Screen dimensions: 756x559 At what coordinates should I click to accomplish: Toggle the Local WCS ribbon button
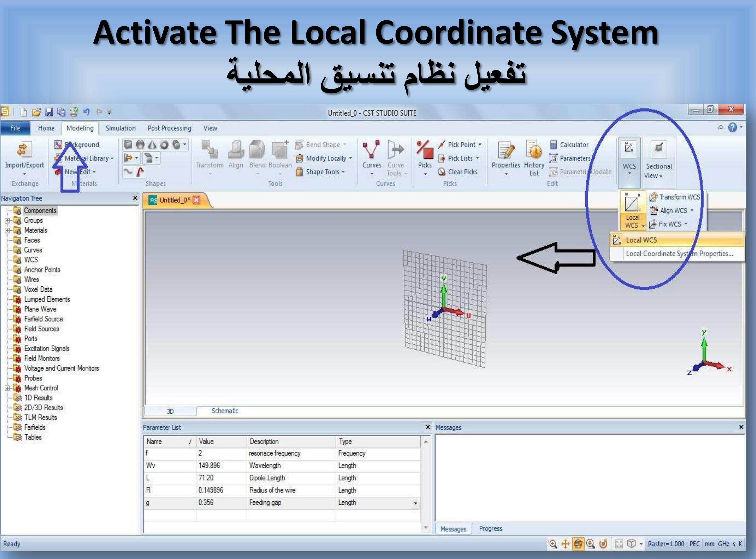coord(632,205)
